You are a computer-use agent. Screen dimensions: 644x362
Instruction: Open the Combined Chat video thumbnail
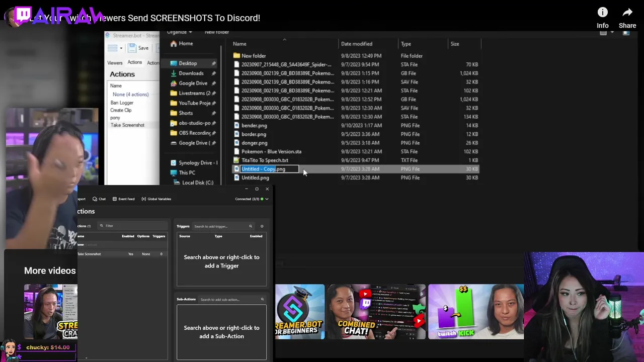click(376, 312)
